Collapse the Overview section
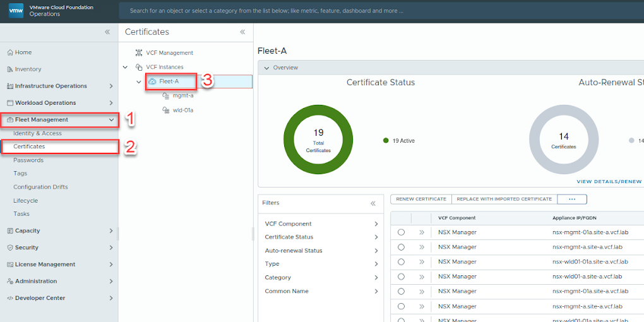The image size is (644, 322). tap(266, 68)
